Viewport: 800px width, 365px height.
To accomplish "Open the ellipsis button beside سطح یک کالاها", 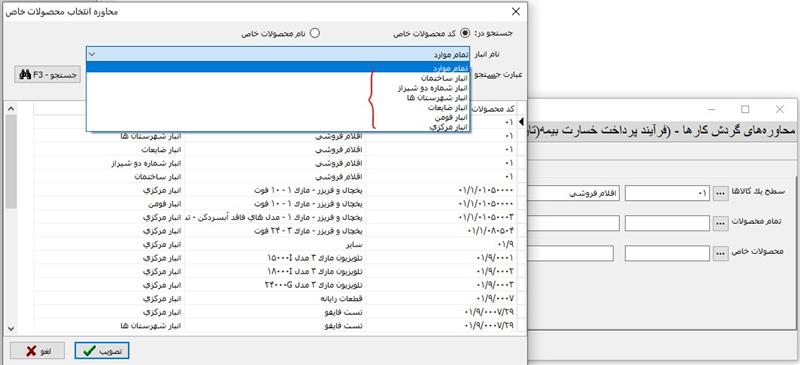I will 720,193.
